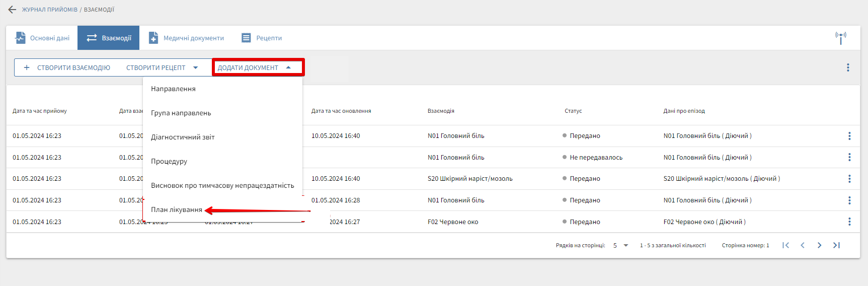This screenshot has width=868, height=286.
Task: Open row menu for Не передавалось row
Action: click(849, 157)
